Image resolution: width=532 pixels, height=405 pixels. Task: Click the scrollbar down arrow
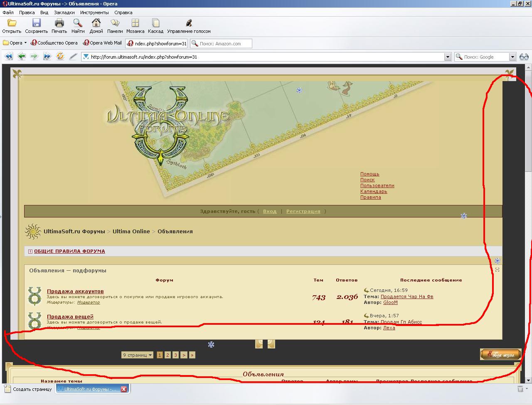pos(528,380)
